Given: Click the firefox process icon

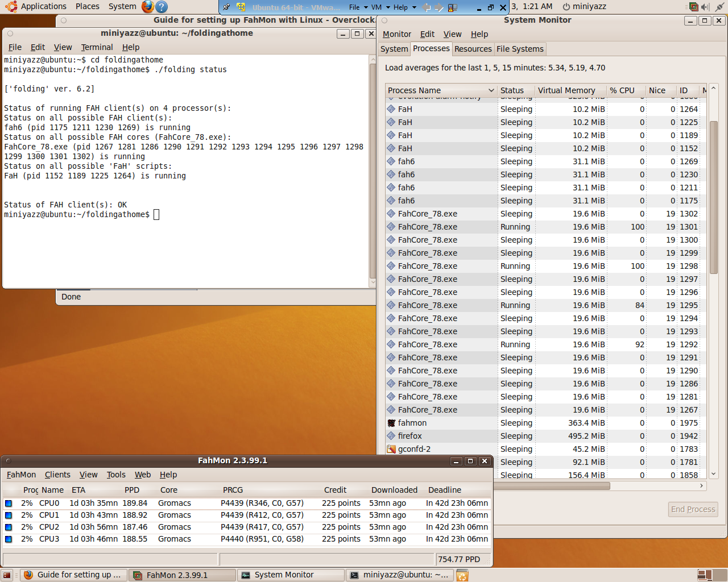Looking at the screenshot, I should pyautogui.click(x=391, y=436).
